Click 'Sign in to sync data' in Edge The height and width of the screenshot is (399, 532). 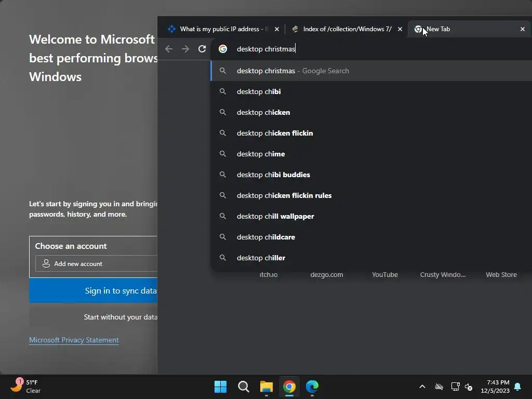coord(94,290)
